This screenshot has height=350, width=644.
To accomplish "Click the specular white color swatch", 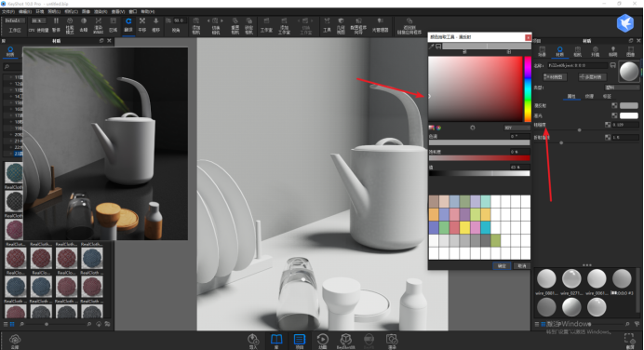I will tap(629, 115).
